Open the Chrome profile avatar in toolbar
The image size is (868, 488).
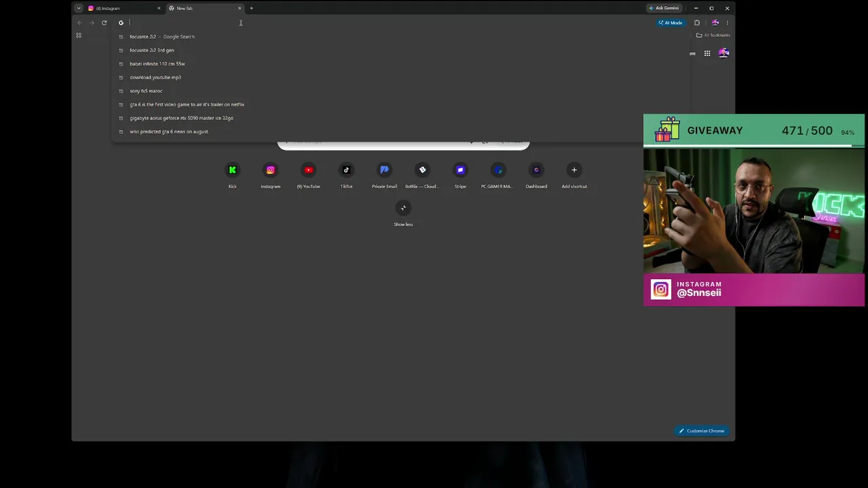pos(715,22)
